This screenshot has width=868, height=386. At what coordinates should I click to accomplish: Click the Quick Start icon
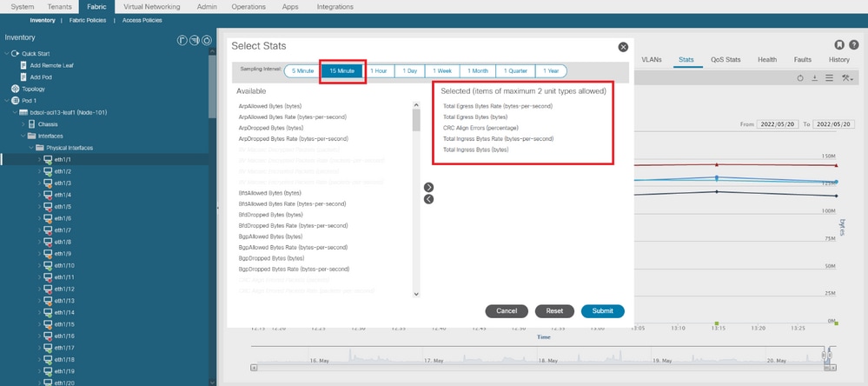click(16, 53)
